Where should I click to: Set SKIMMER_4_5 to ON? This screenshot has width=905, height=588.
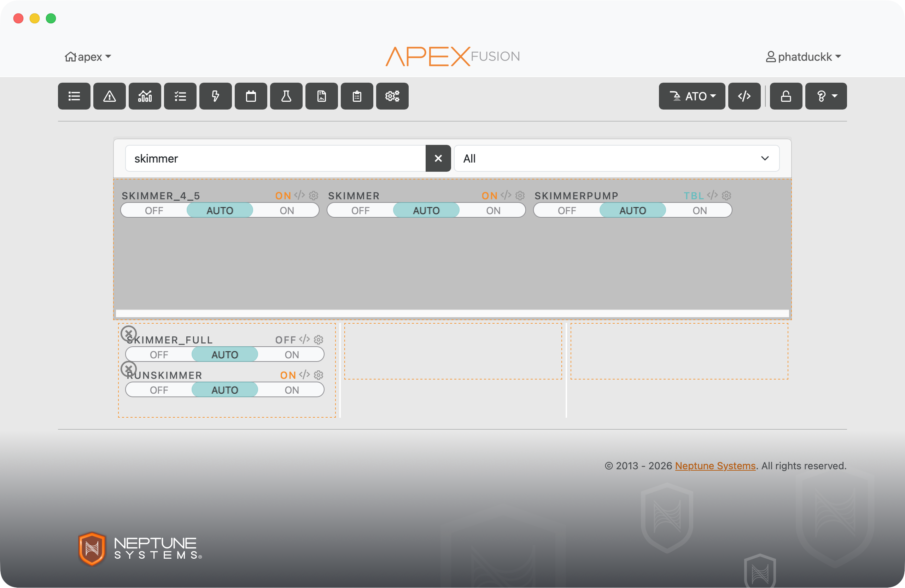(x=287, y=211)
